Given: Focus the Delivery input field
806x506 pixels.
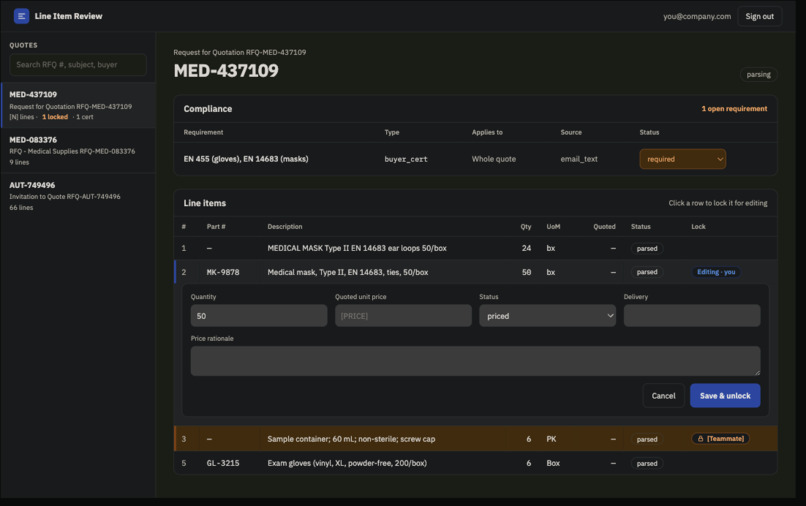Looking at the screenshot, I should pos(692,316).
